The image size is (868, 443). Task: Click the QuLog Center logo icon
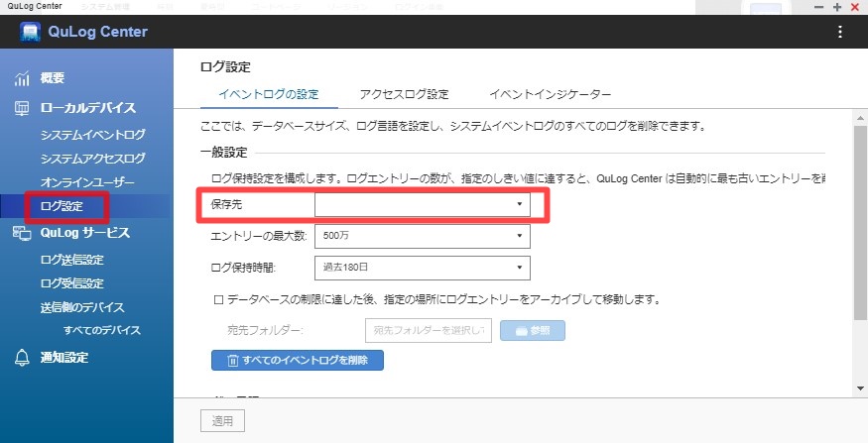pyautogui.click(x=30, y=32)
